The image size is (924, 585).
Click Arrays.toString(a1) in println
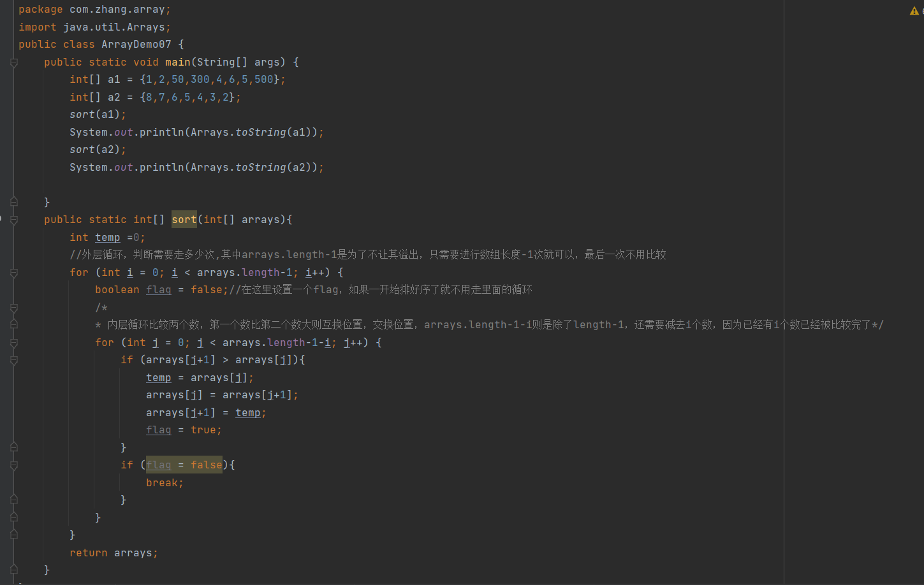[251, 133]
